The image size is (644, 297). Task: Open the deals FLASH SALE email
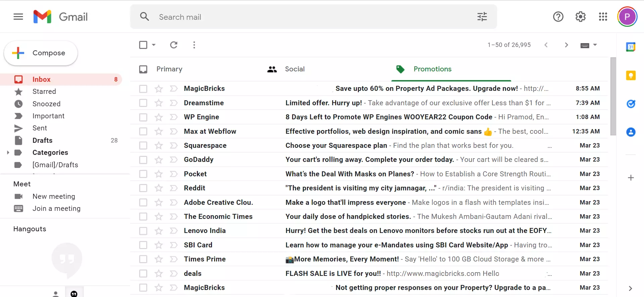click(369, 274)
